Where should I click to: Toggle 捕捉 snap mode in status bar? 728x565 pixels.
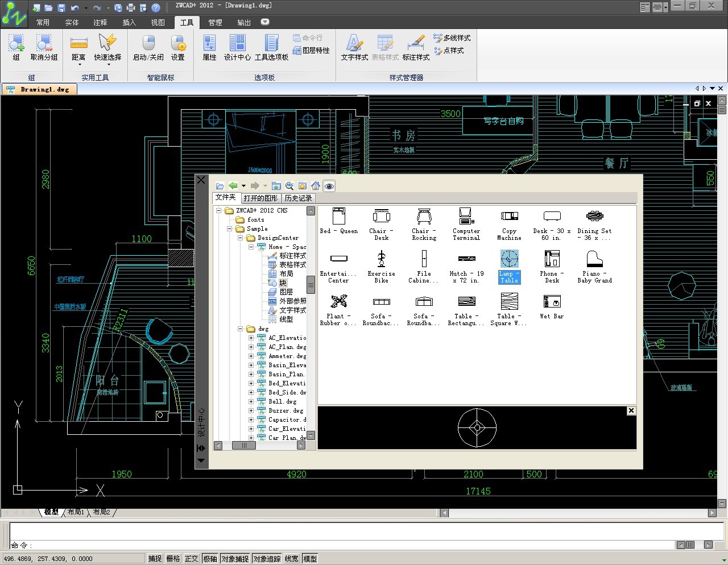point(155,559)
